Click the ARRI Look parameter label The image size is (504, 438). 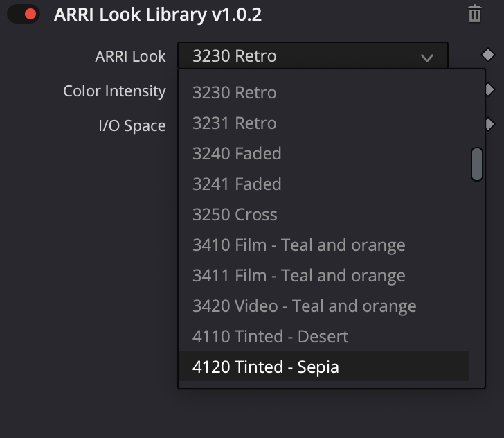point(130,56)
